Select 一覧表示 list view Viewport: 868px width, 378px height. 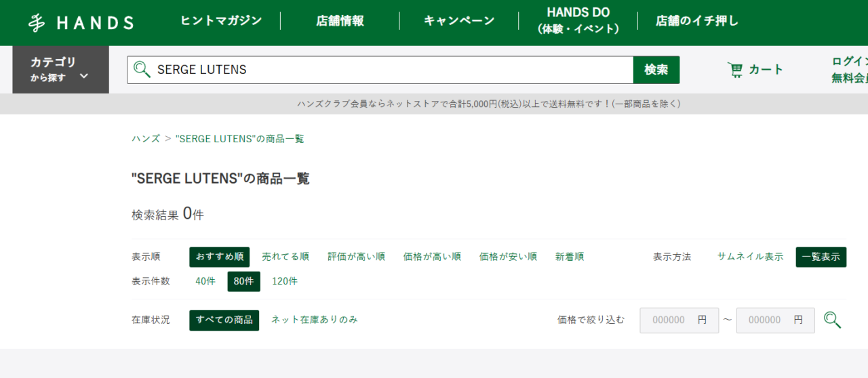click(821, 257)
